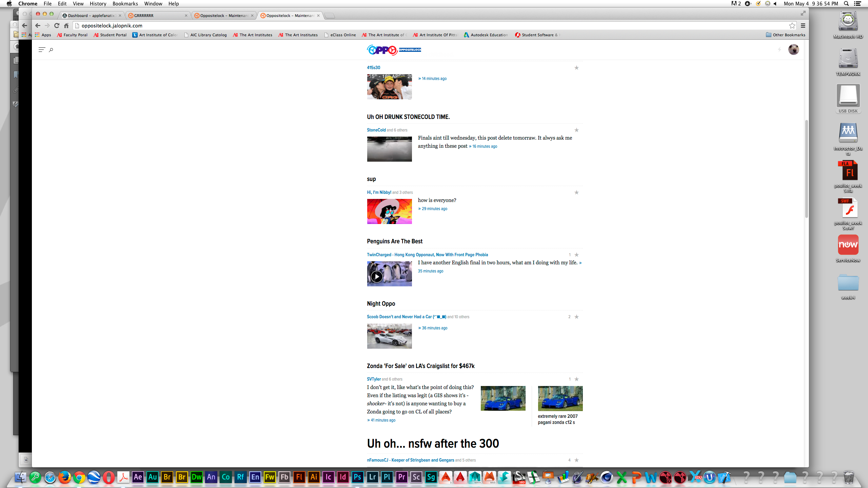Reload the Oppositelock page

coord(57,25)
